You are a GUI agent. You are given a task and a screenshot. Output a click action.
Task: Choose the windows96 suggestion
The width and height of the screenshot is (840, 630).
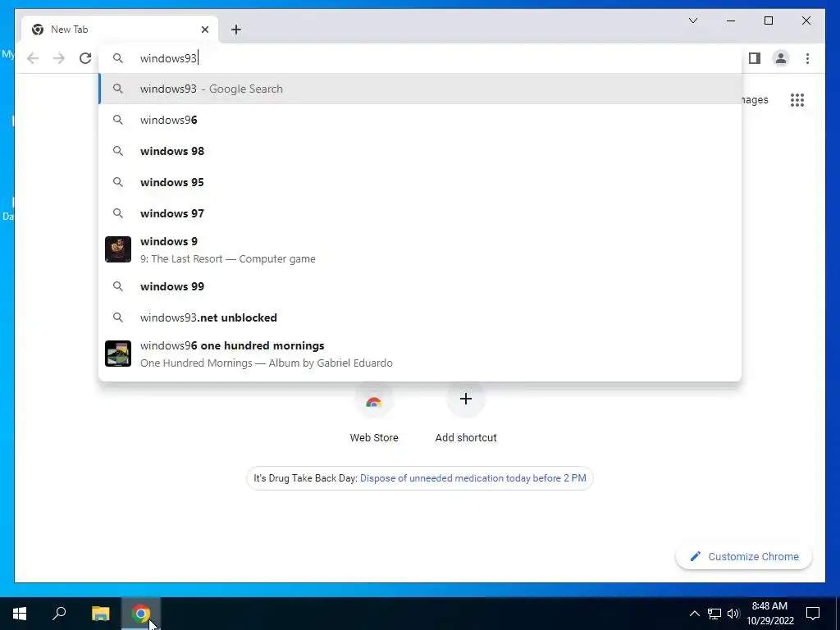click(420, 120)
